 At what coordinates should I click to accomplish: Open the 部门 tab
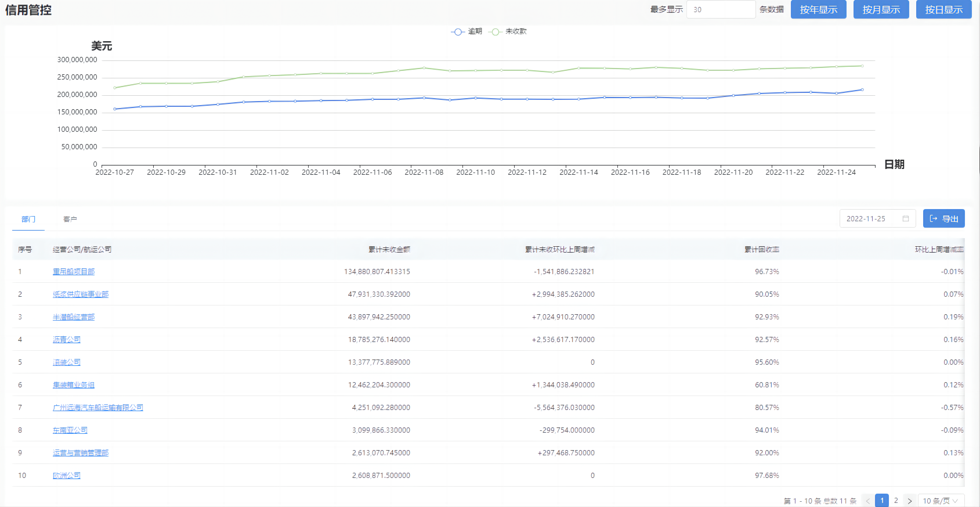28,219
